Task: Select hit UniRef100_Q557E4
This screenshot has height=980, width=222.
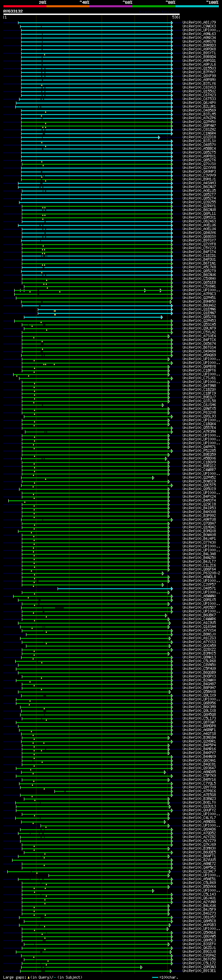Action: 199,428
